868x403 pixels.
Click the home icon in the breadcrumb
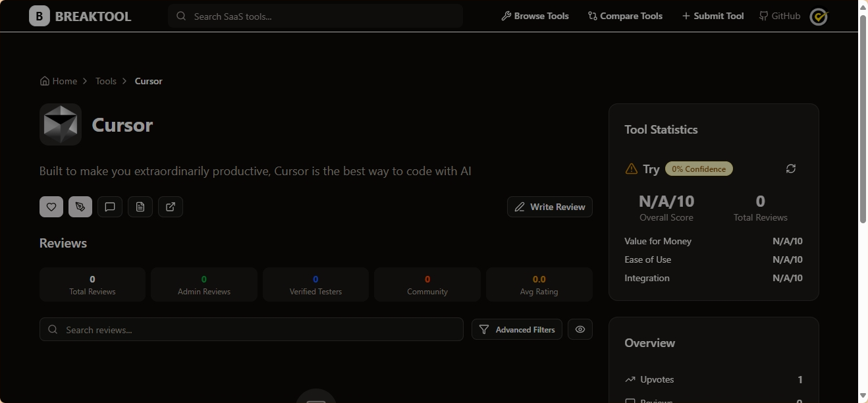(x=45, y=81)
